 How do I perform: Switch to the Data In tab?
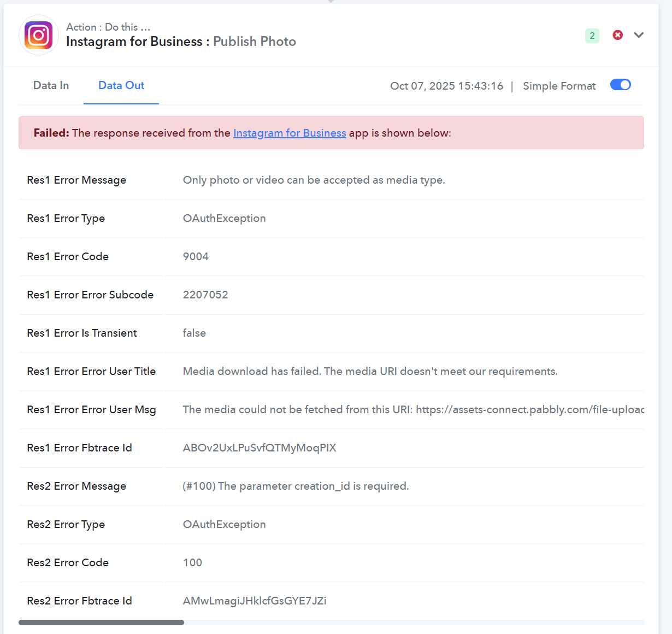tap(51, 85)
